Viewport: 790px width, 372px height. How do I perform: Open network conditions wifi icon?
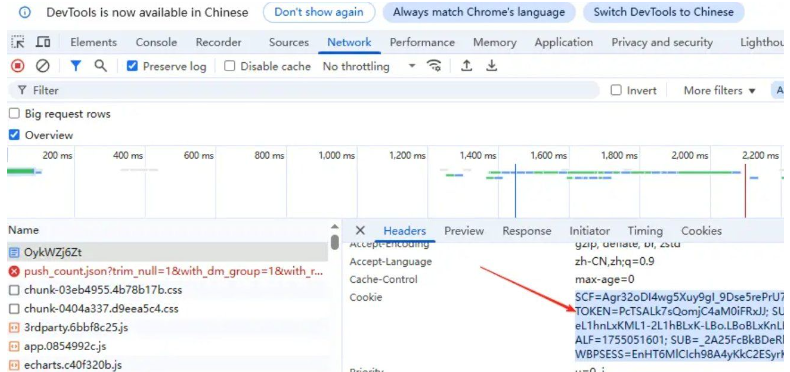(434, 66)
